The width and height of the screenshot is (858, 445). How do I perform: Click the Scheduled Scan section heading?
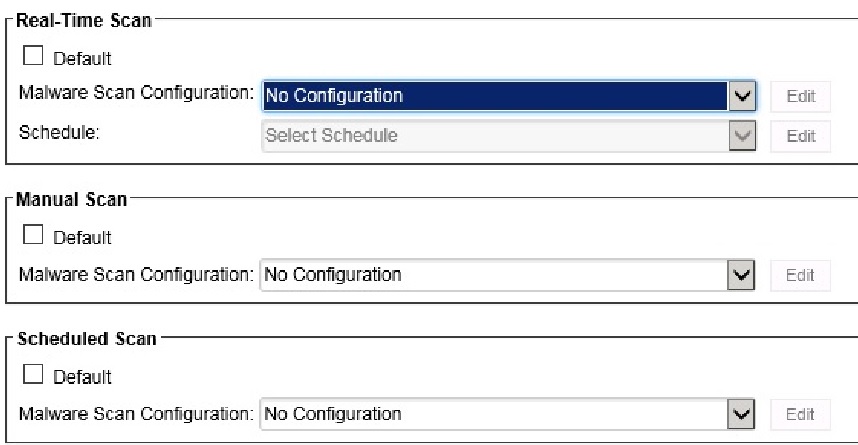(x=87, y=339)
